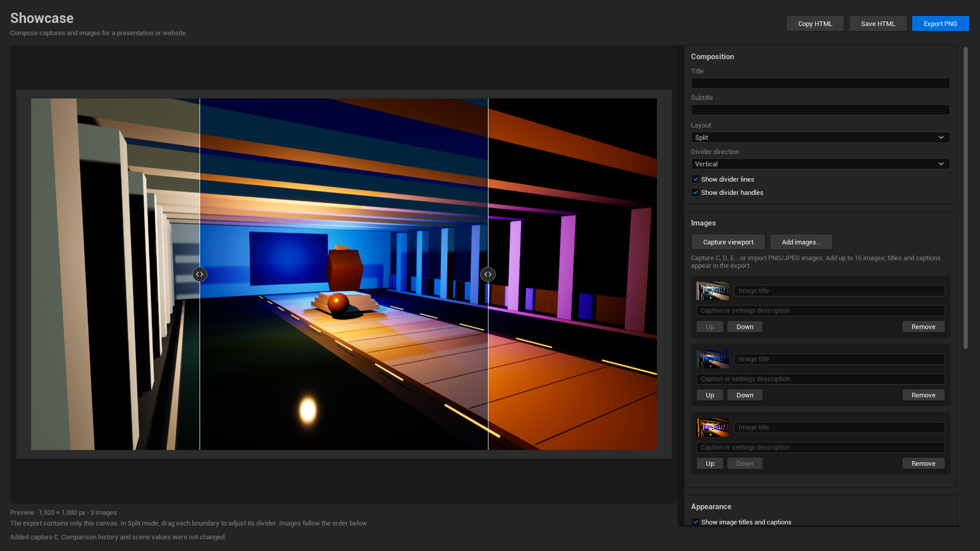Click the caption field of the third image
980x551 pixels.
click(x=820, y=447)
